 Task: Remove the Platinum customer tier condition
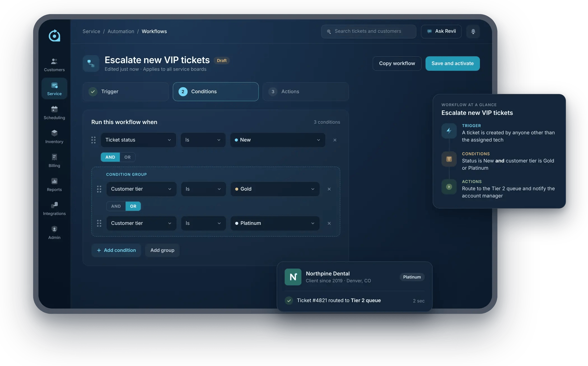pos(329,223)
